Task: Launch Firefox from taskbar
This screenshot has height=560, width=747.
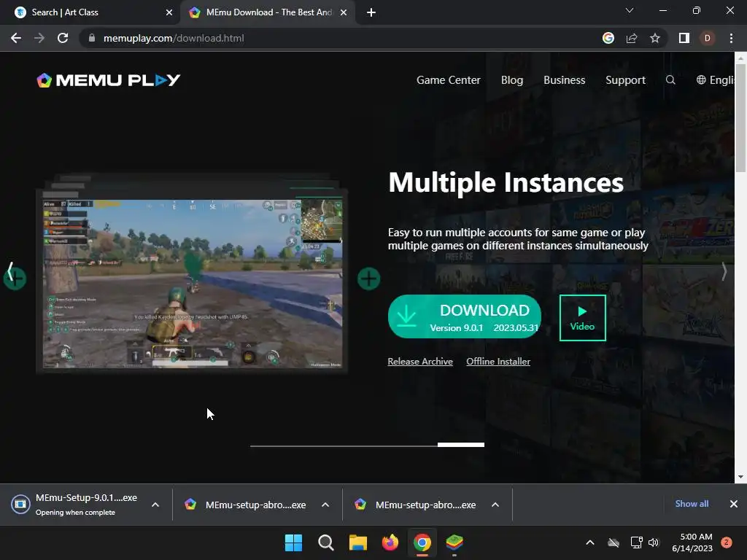Action: [390, 542]
